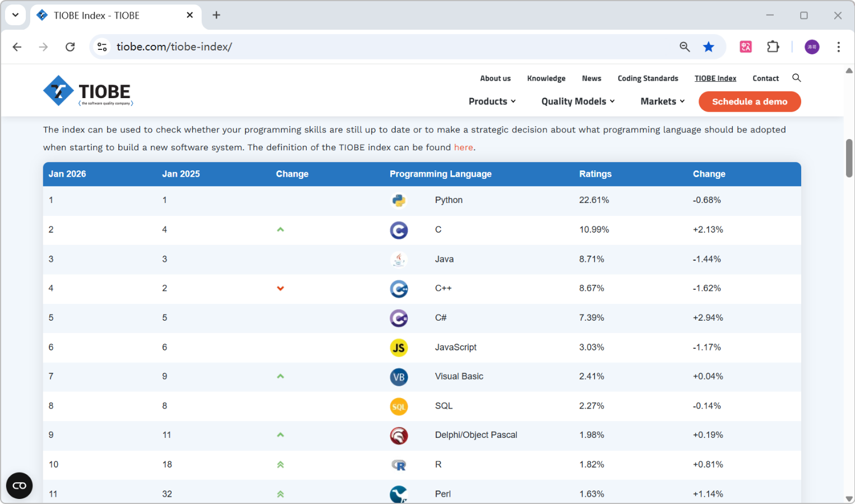Click the R language logo icon
Image resolution: width=855 pixels, height=504 pixels.
399,465
